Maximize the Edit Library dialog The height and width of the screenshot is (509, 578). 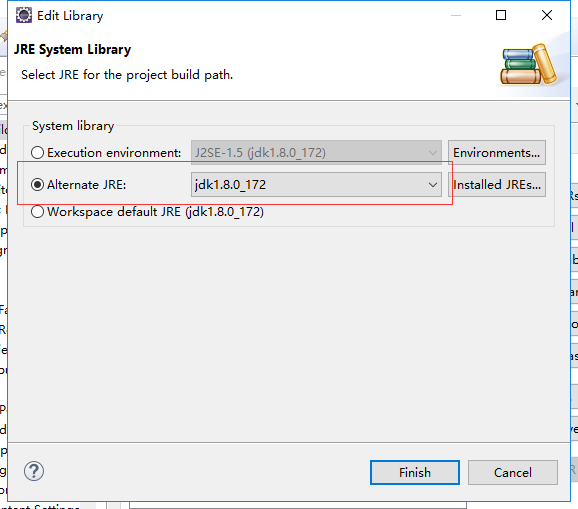[x=501, y=15]
